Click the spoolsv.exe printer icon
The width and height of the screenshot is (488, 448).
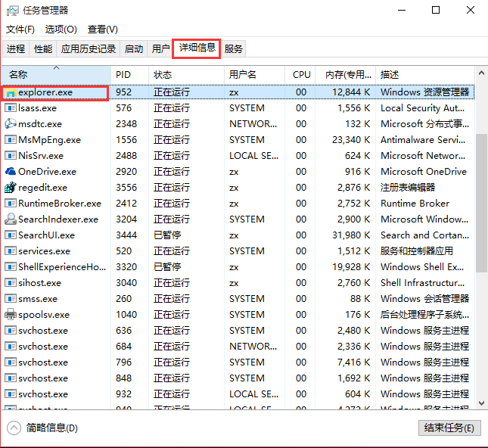11,315
